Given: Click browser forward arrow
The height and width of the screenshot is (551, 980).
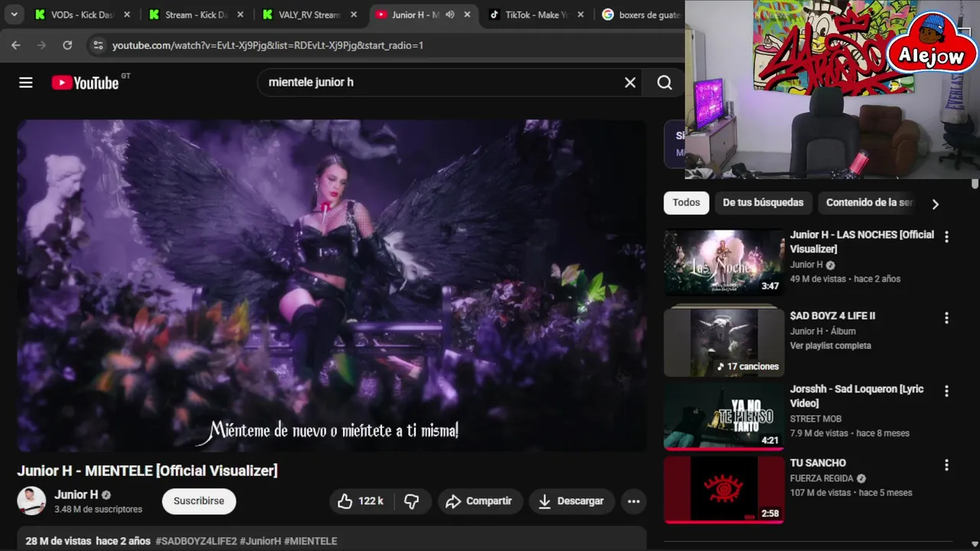Looking at the screenshot, I should click(42, 45).
